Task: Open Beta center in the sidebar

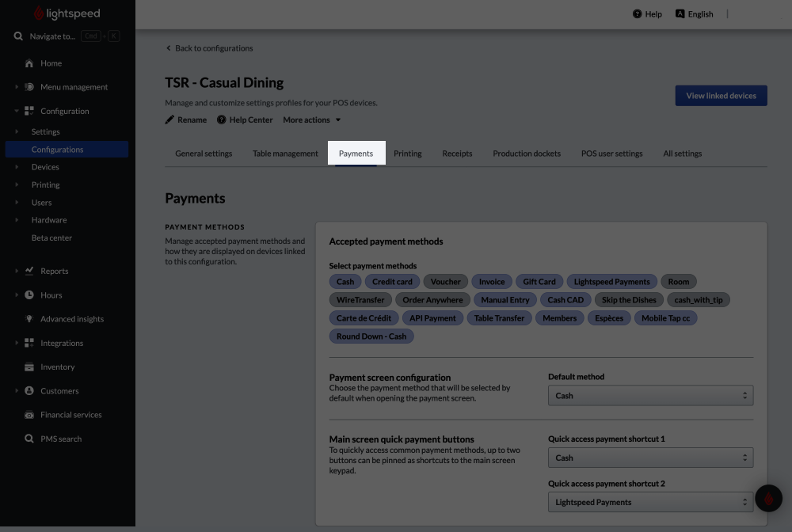Action: (x=51, y=237)
